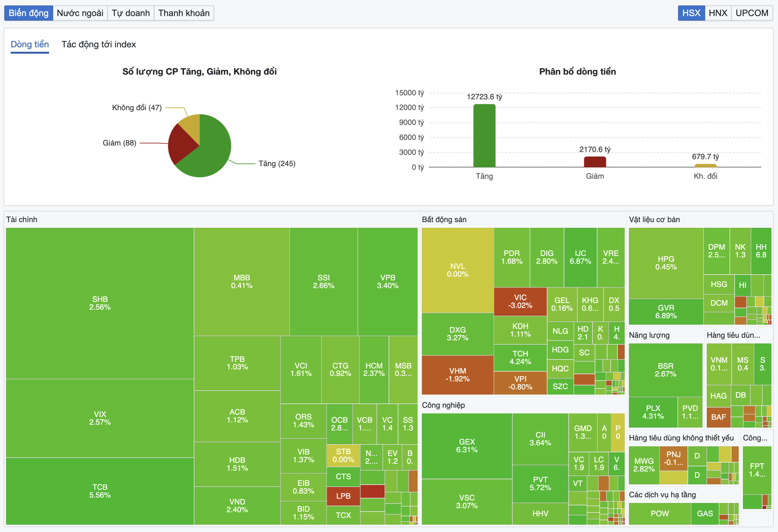The image size is (778, 532).
Task: Click the "679.7 tỷ" bar value
Action: [x=705, y=157]
